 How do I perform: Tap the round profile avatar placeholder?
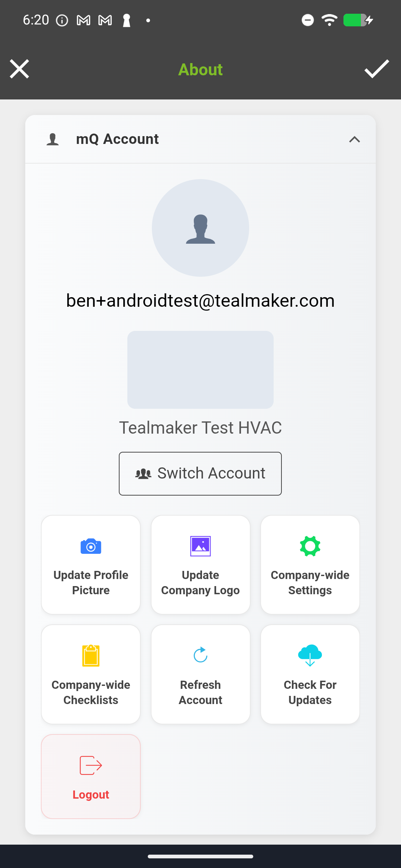(200, 228)
